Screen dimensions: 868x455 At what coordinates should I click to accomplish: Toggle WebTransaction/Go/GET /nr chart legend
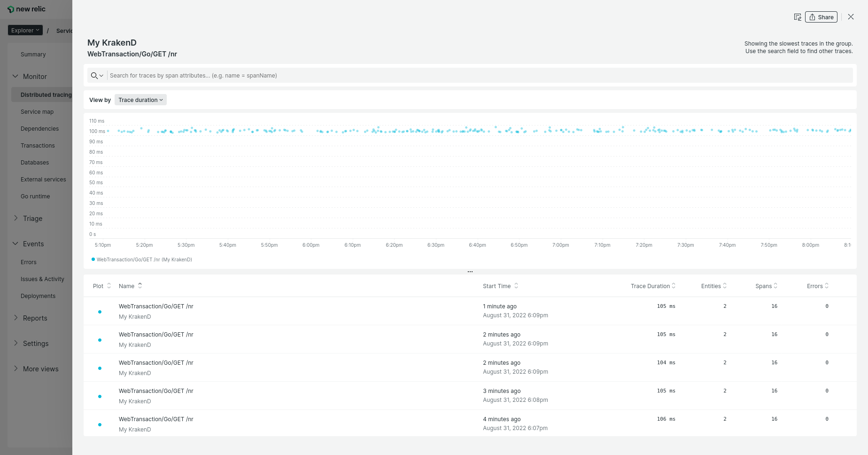pyautogui.click(x=141, y=259)
